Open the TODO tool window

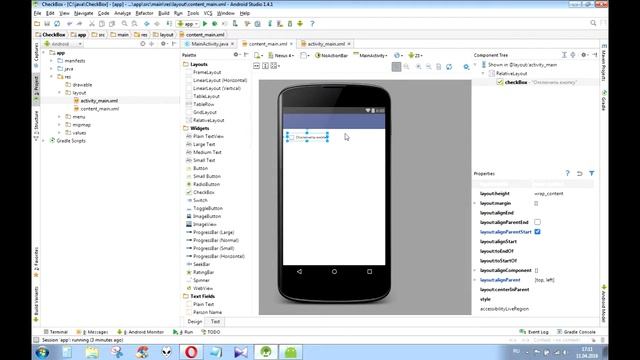[x=211, y=332]
